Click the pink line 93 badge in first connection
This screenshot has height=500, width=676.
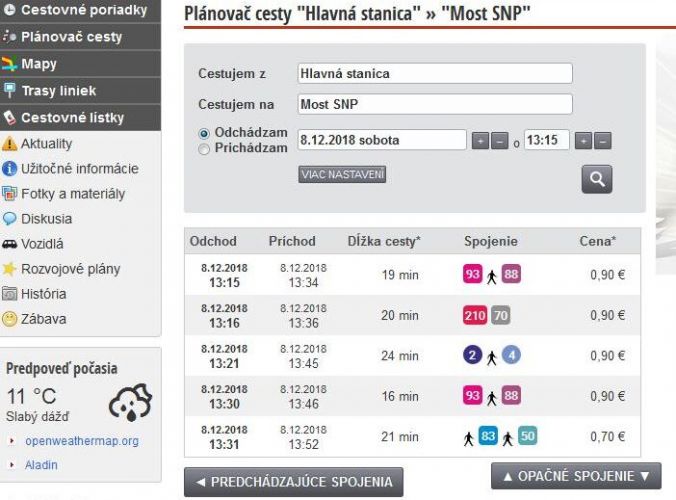(473, 274)
